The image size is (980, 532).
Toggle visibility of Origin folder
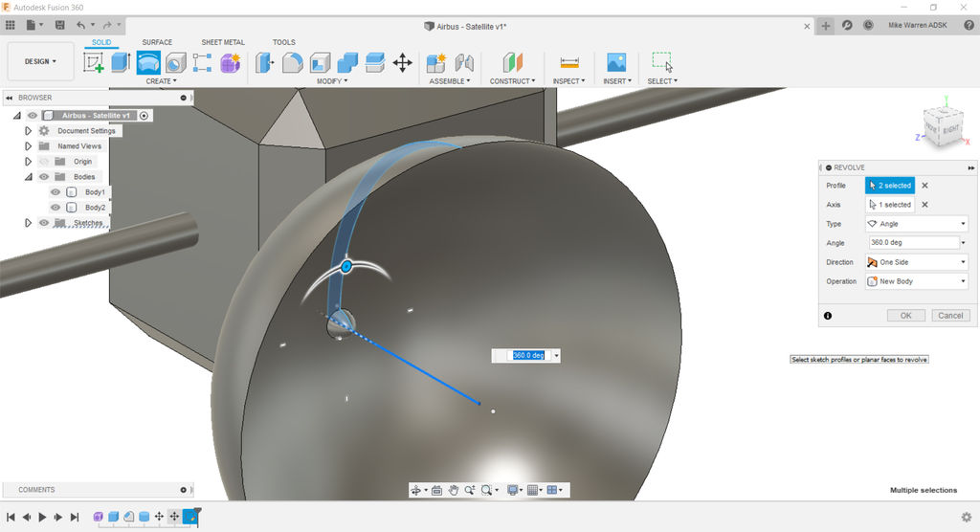(44, 162)
